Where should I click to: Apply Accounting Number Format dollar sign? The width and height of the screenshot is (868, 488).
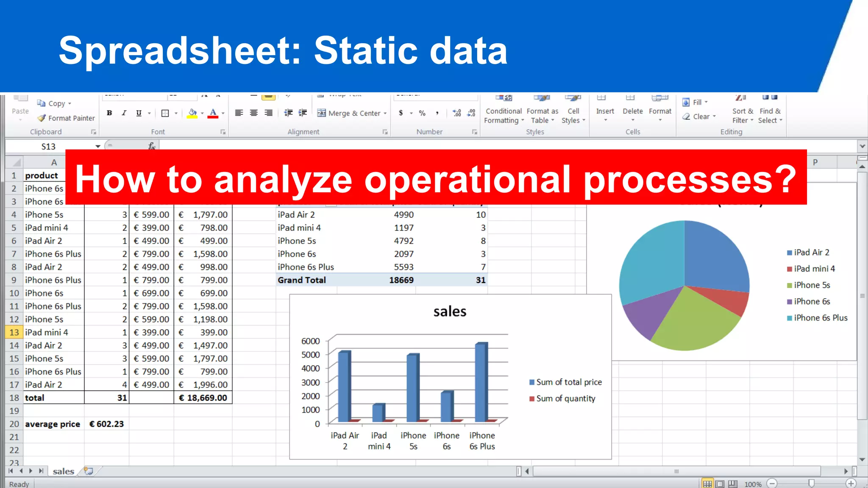tap(401, 113)
